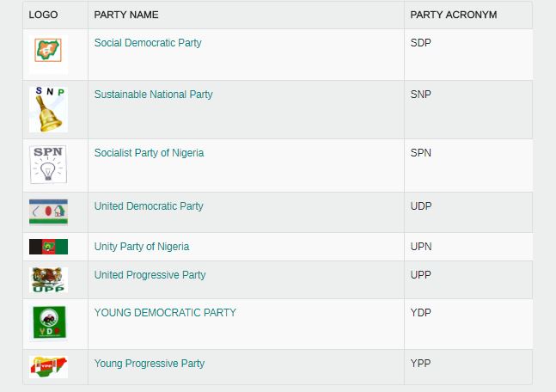Click the green YOUNG DEMOCRATIC PARTY logo
This screenshot has height=392, width=556.
coord(48,323)
